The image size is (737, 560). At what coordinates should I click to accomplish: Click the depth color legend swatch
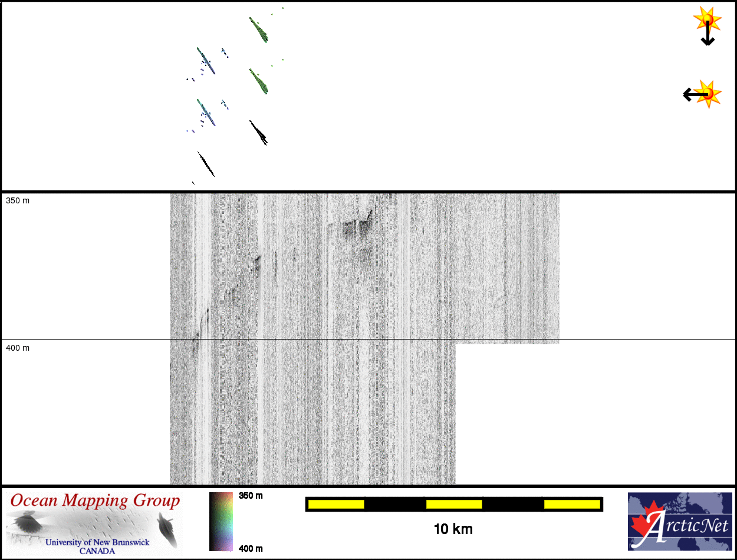point(221,522)
